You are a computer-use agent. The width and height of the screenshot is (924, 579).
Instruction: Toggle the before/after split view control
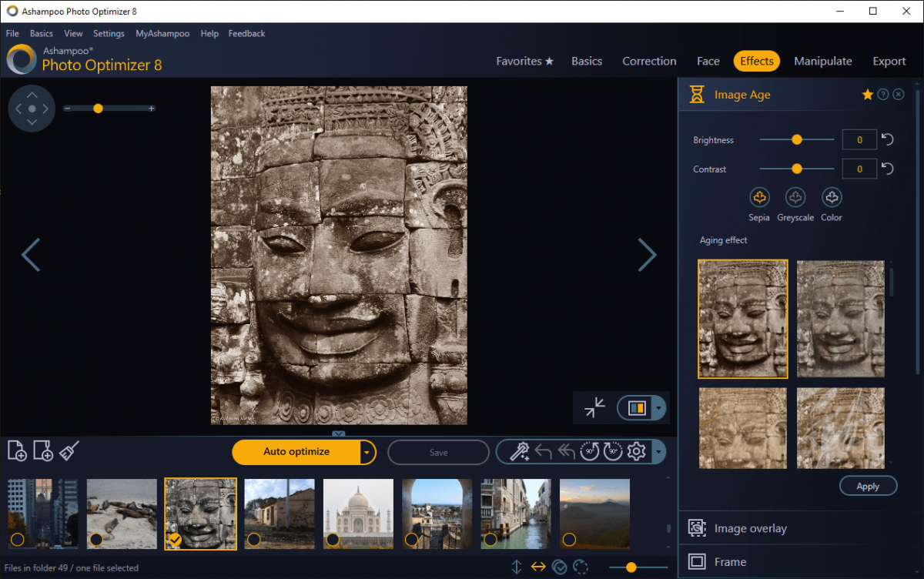tap(638, 408)
